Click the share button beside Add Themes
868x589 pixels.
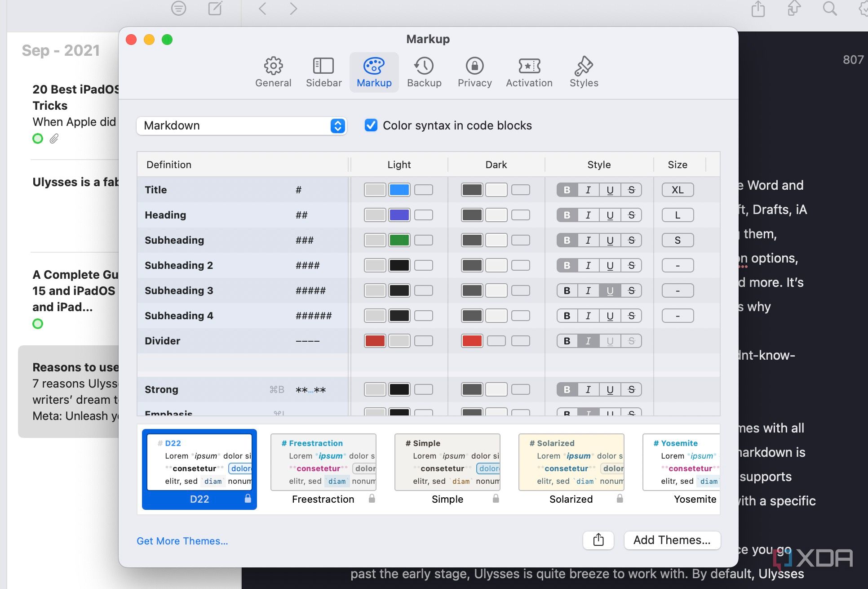point(598,540)
